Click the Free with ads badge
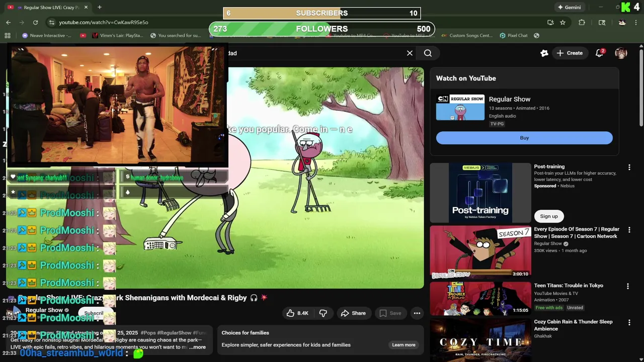 coord(549,308)
